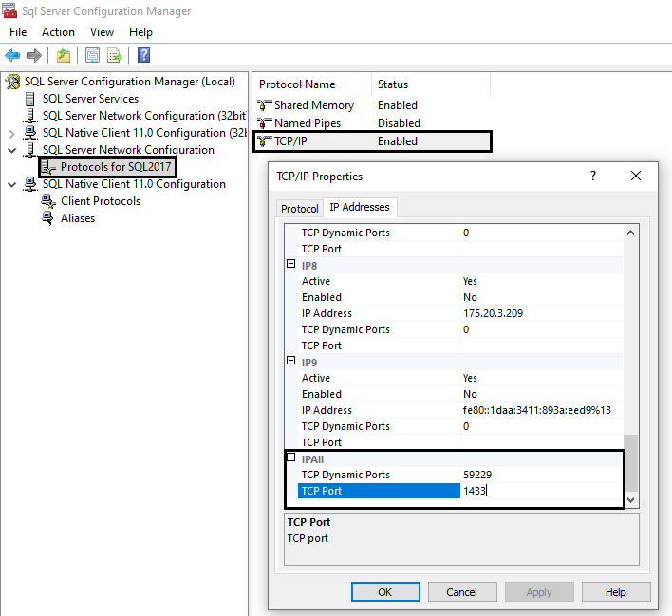Click the Aliases icon
The image size is (672, 616).
click(47, 218)
